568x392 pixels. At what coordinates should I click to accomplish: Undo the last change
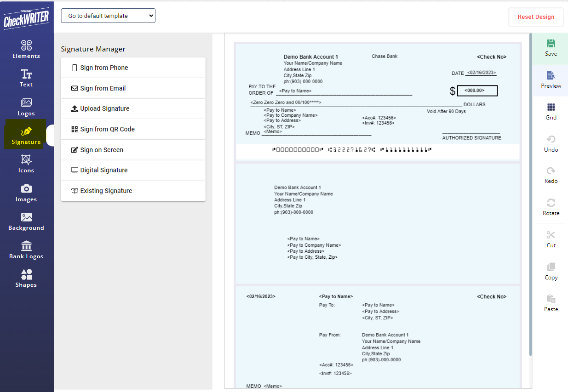(551, 144)
